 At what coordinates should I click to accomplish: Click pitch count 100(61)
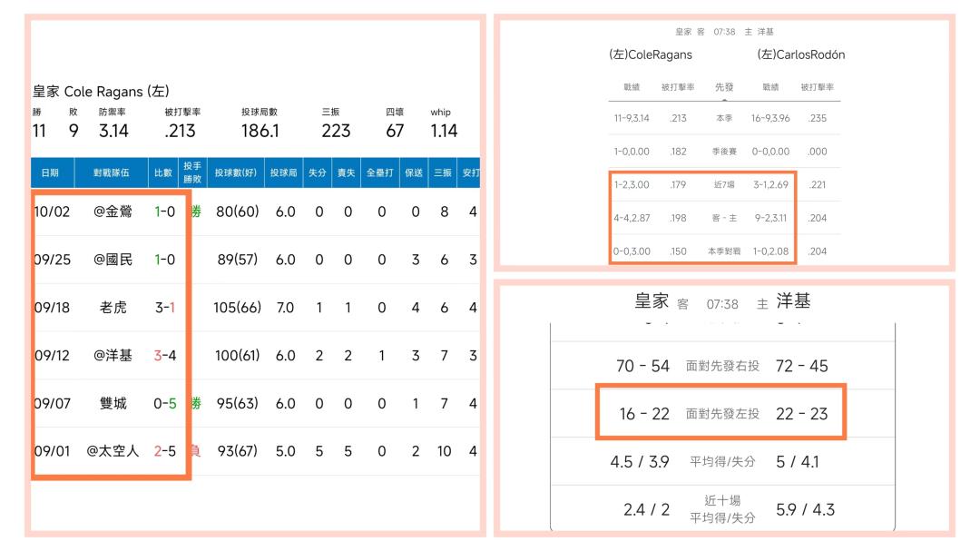coord(238,356)
